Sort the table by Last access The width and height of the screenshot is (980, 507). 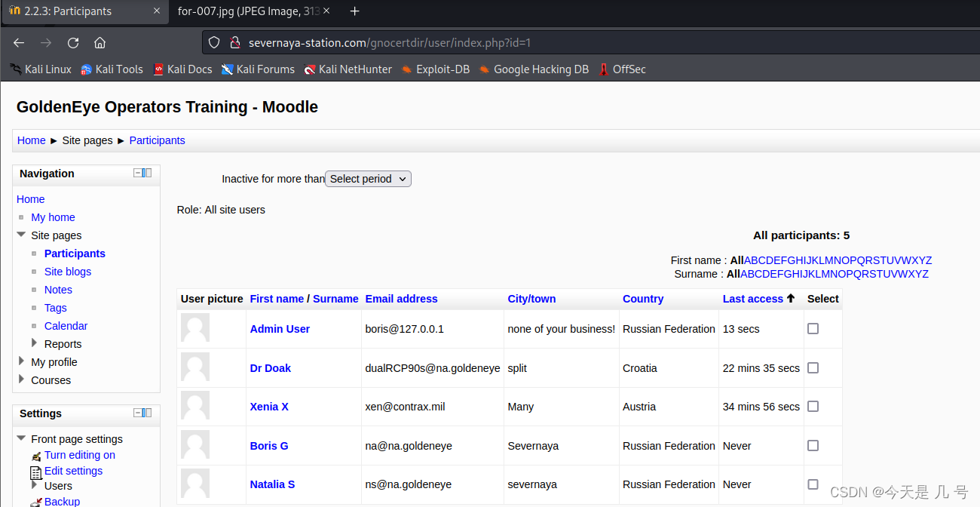753,299
